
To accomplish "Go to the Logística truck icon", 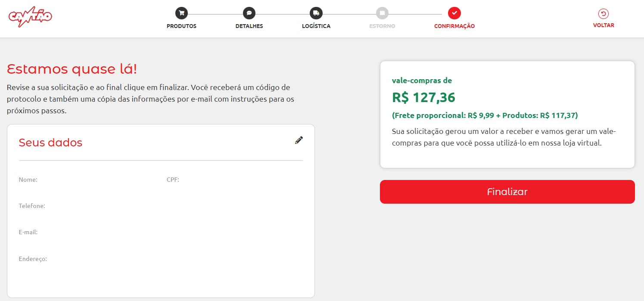I will pyautogui.click(x=316, y=13).
